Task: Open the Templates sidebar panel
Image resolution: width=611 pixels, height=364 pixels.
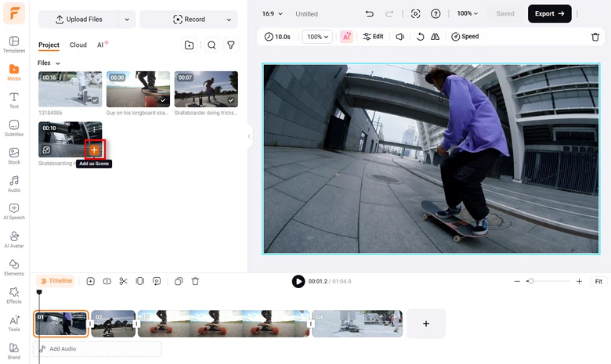Action: [x=14, y=45]
